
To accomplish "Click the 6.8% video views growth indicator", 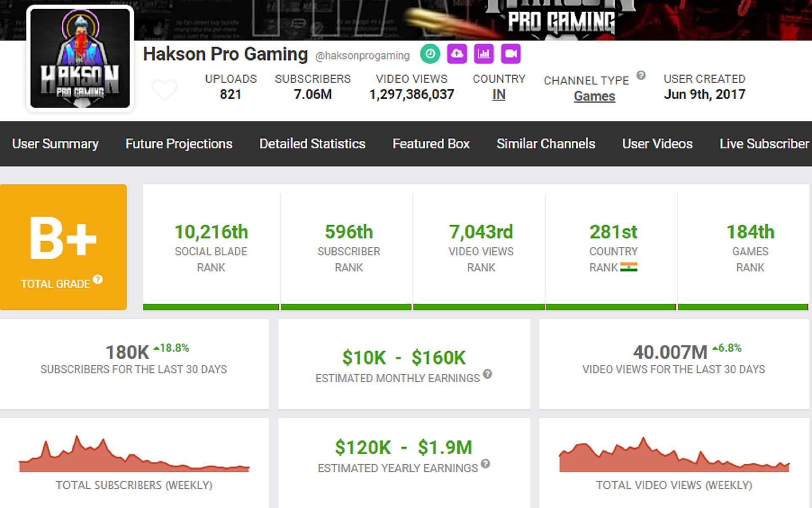I will [727, 348].
